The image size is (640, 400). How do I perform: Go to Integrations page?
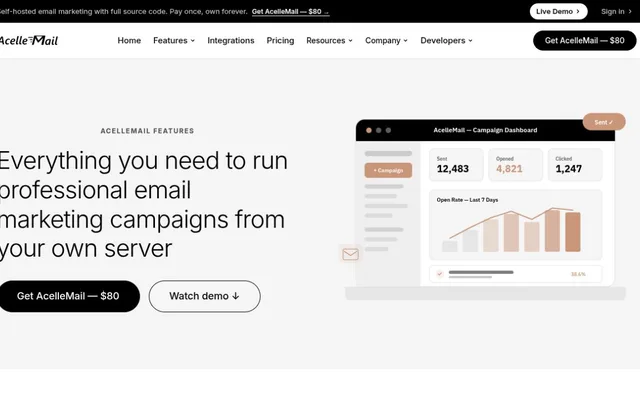coord(231,40)
